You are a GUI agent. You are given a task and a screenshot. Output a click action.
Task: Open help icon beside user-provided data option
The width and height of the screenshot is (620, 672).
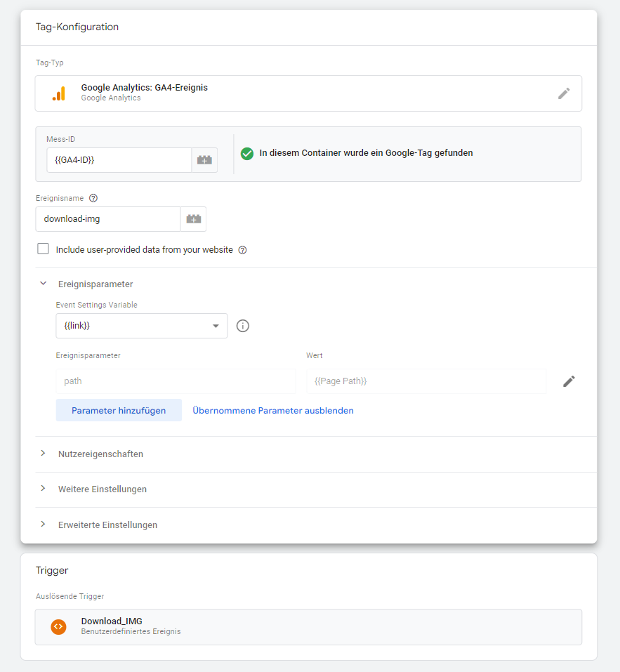pyautogui.click(x=242, y=249)
